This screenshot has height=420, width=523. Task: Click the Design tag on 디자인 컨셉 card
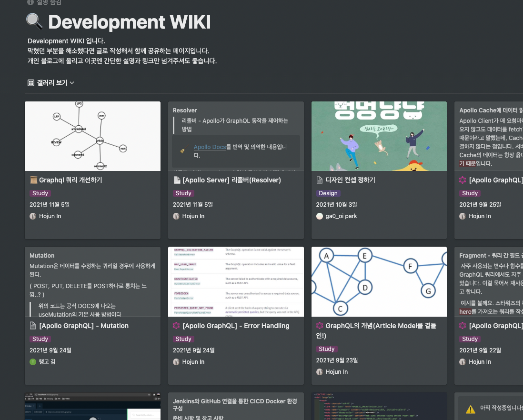point(328,193)
